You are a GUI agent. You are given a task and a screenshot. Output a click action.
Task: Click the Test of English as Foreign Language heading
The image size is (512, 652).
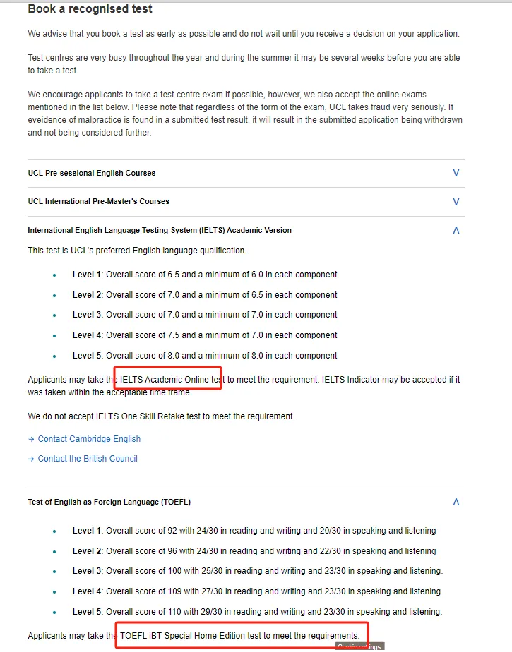pyautogui.click(x=109, y=502)
